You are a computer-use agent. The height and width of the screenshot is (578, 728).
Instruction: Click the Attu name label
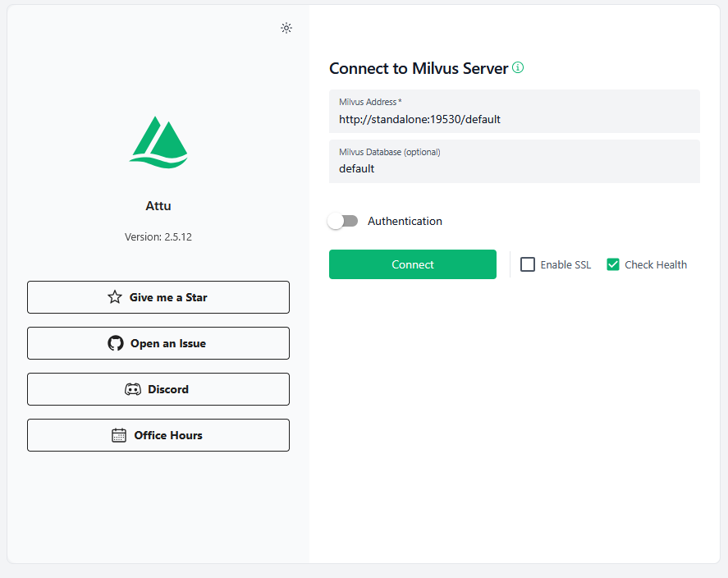point(158,205)
